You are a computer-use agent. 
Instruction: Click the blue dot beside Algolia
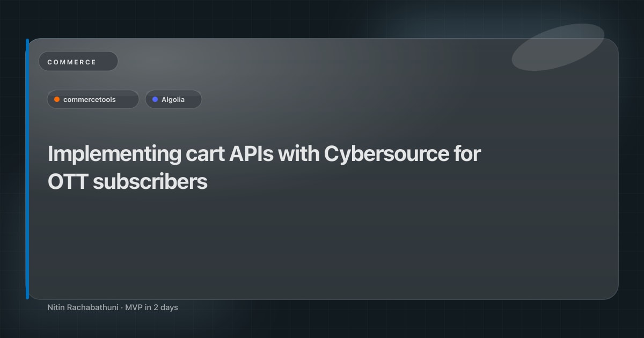(x=155, y=99)
